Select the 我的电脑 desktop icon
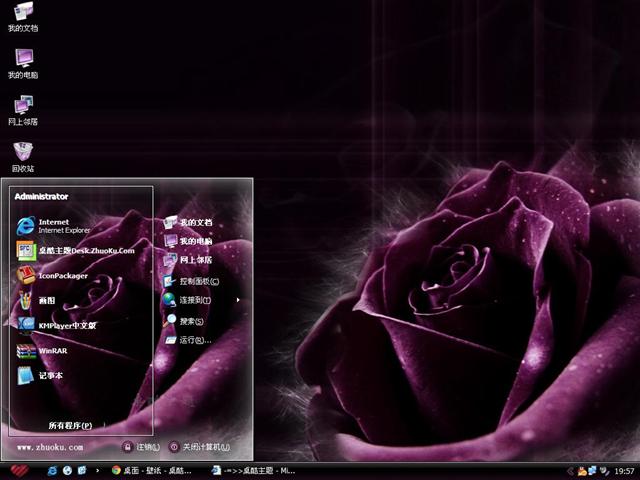The image size is (640, 480). pyautogui.click(x=23, y=64)
